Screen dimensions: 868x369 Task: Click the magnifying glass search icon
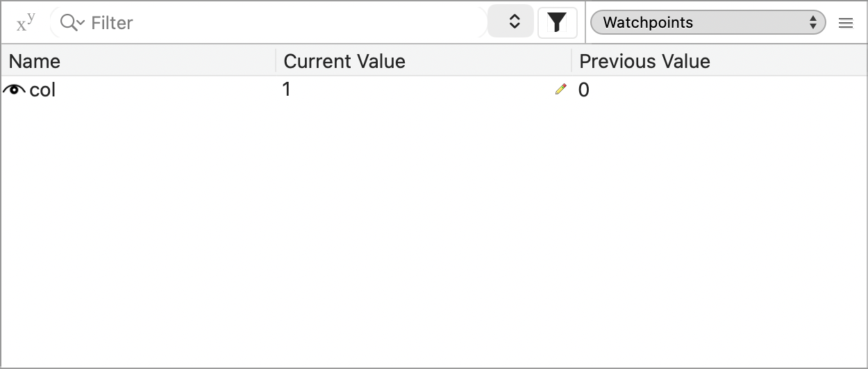(67, 22)
